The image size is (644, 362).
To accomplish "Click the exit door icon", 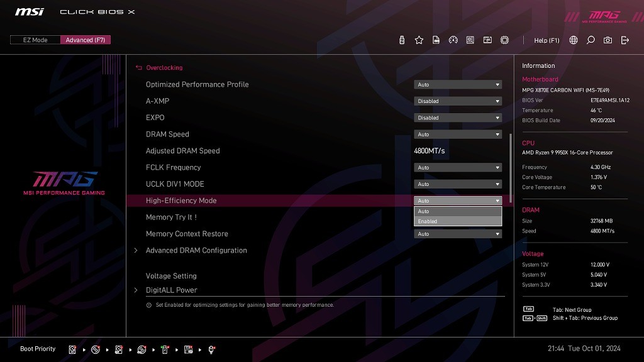I will point(625,40).
